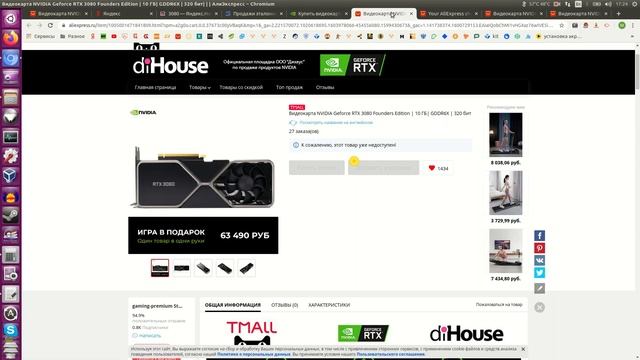Image resolution: width=640 pixels, height=360 pixels.
Task: Select fourth product image thumbnail
Action: pos(225,268)
